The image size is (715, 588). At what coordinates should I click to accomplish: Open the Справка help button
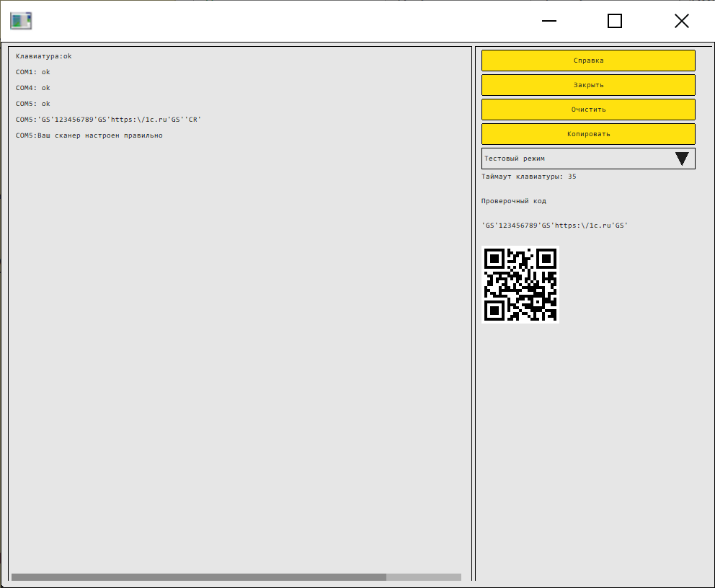588,61
